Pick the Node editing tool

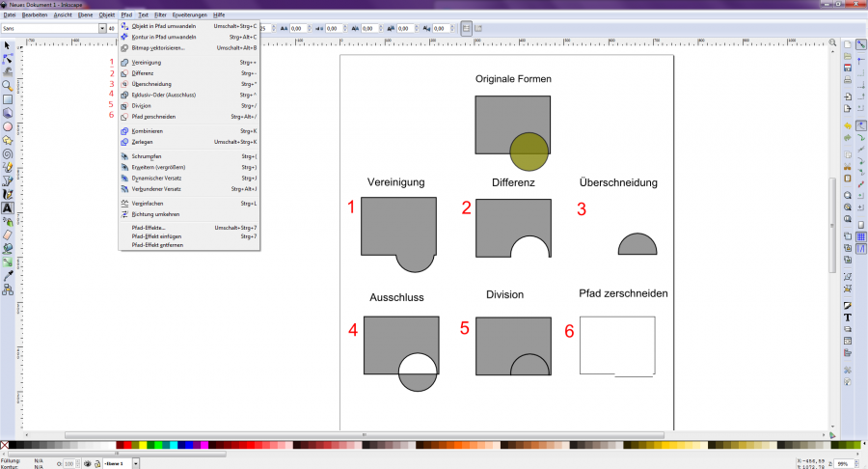click(x=8, y=59)
